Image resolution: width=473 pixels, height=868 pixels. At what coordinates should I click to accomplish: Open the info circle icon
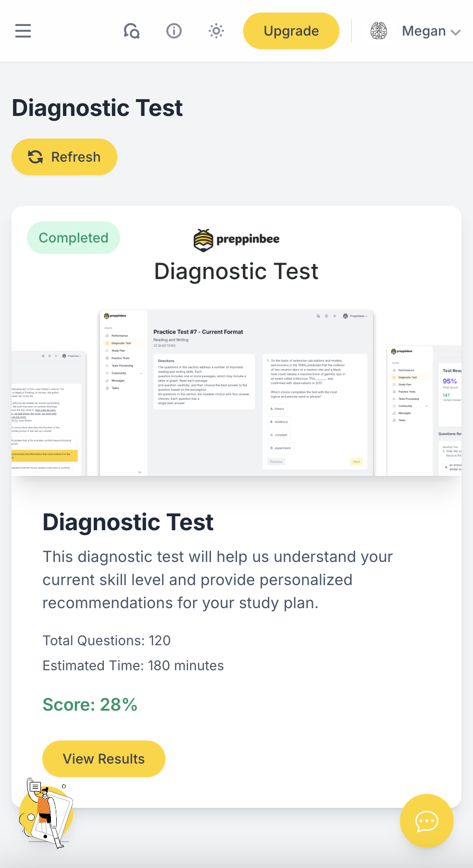click(x=174, y=31)
